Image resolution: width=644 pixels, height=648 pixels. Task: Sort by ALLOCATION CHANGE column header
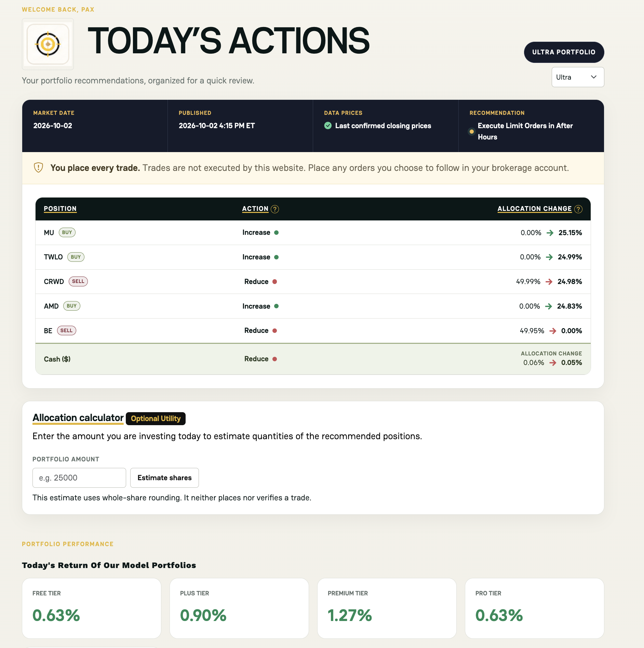click(x=535, y=209)
